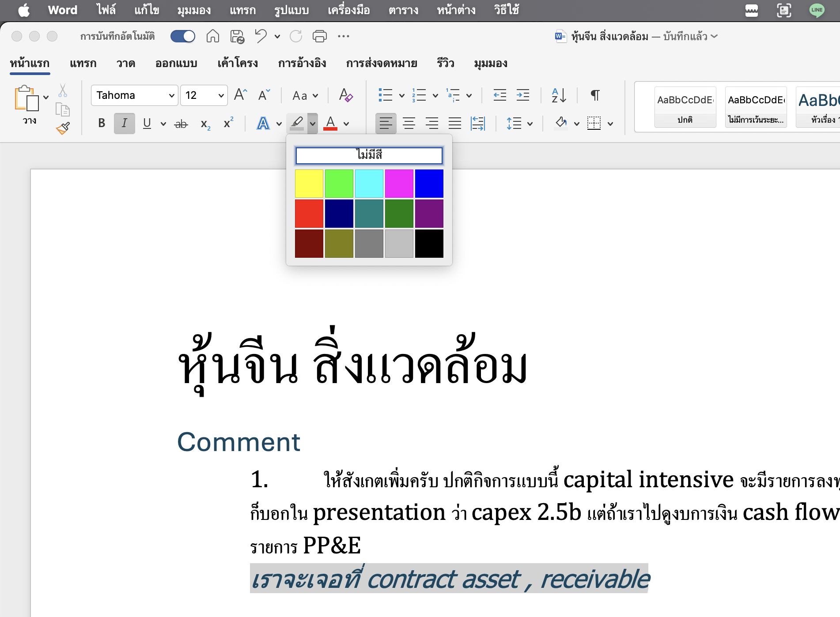Increase font size with larger A
The width and height of the screenshot is (840, 617).
coord(240,95)
